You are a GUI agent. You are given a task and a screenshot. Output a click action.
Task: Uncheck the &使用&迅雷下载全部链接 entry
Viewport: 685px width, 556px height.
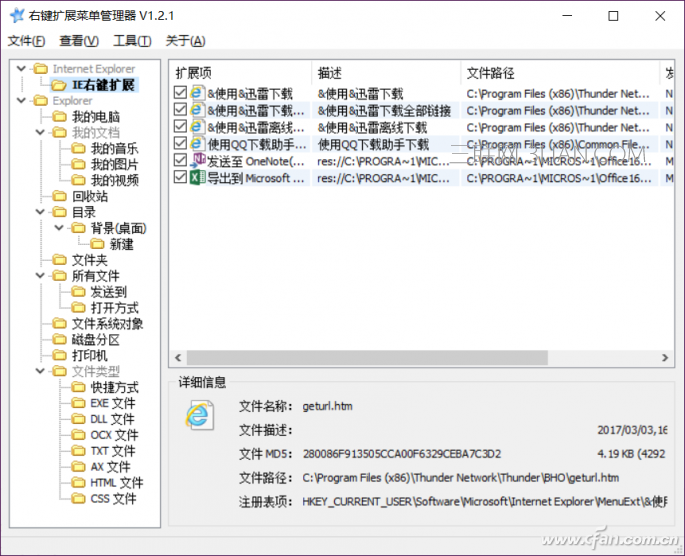pos(180,109)
